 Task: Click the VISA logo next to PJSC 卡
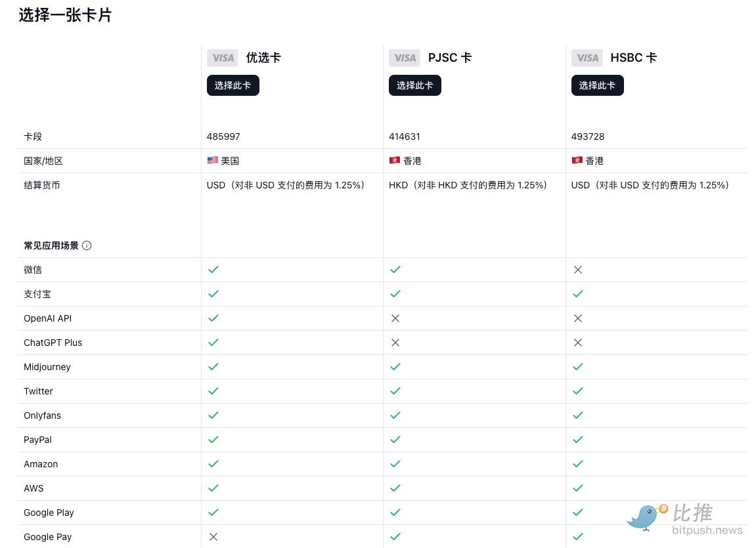(x=404, y=58)
